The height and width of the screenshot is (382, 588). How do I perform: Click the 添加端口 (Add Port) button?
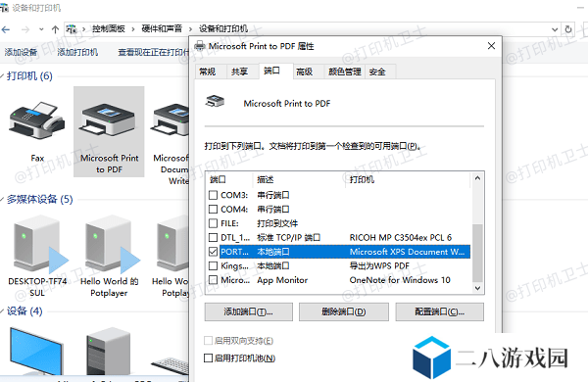[248, 311]
